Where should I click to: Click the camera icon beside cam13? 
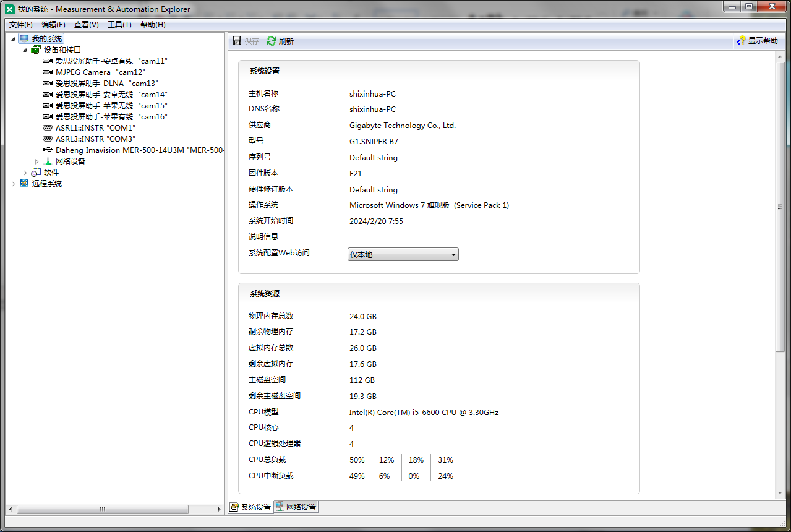point(48,84)
